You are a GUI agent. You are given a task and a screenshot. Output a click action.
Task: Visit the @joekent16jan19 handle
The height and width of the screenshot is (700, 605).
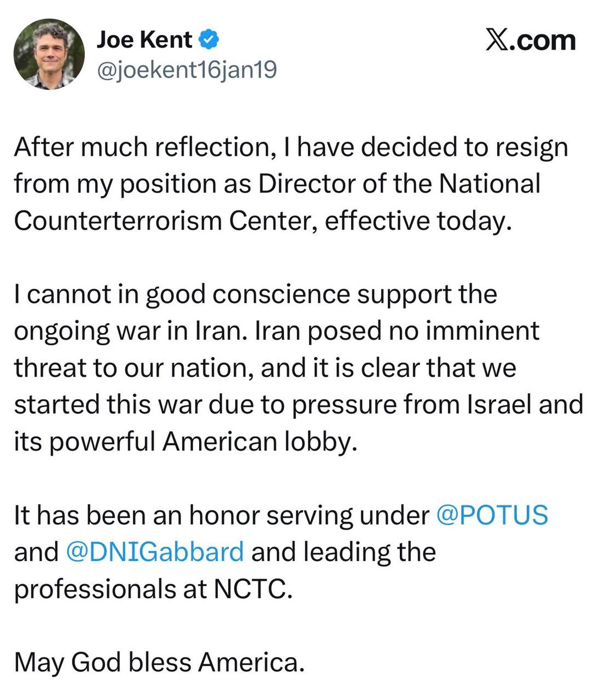click(186, 70)
